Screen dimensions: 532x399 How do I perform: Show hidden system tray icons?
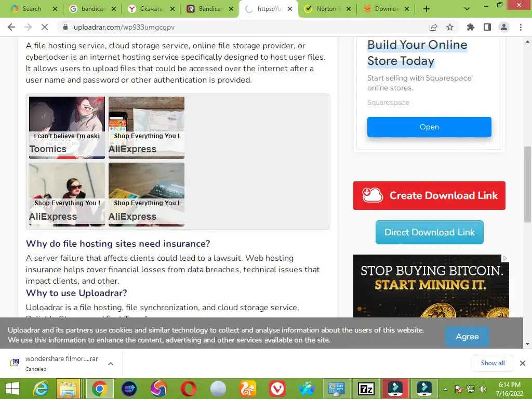[x=445, y=389]
